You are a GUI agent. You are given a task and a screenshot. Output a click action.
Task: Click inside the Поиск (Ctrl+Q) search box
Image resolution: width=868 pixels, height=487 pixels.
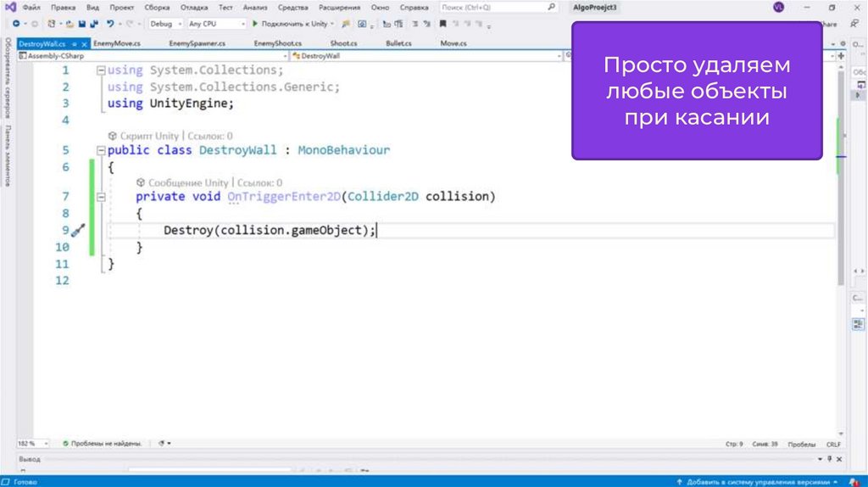(492, 7)
